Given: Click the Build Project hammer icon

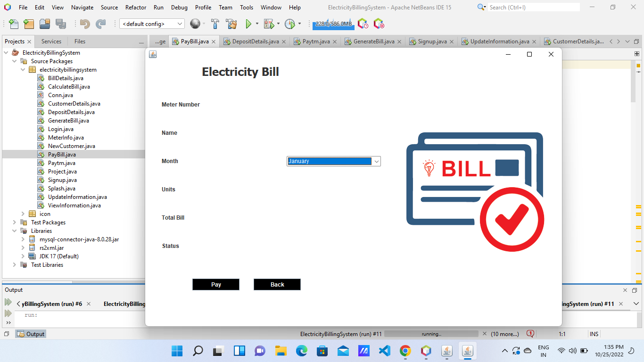Looking at the screenshot, I should pyautogui.click(x=214, y=24).
